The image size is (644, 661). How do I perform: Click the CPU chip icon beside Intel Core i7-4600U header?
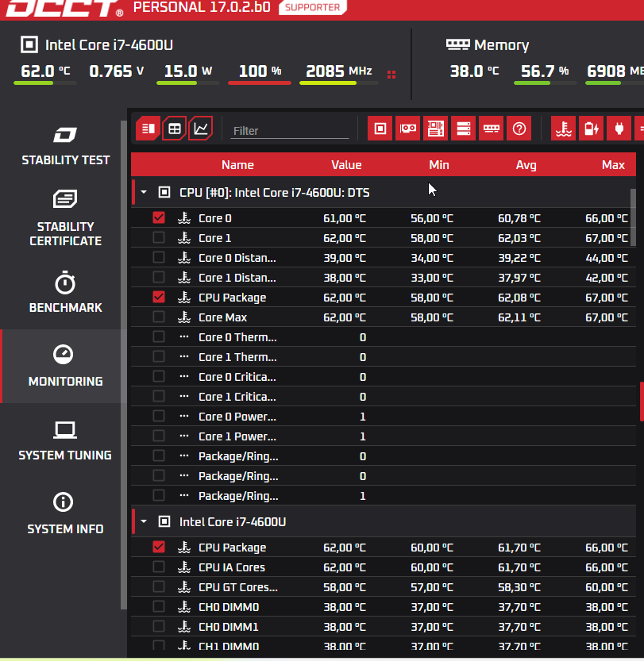tap(29, 44)
